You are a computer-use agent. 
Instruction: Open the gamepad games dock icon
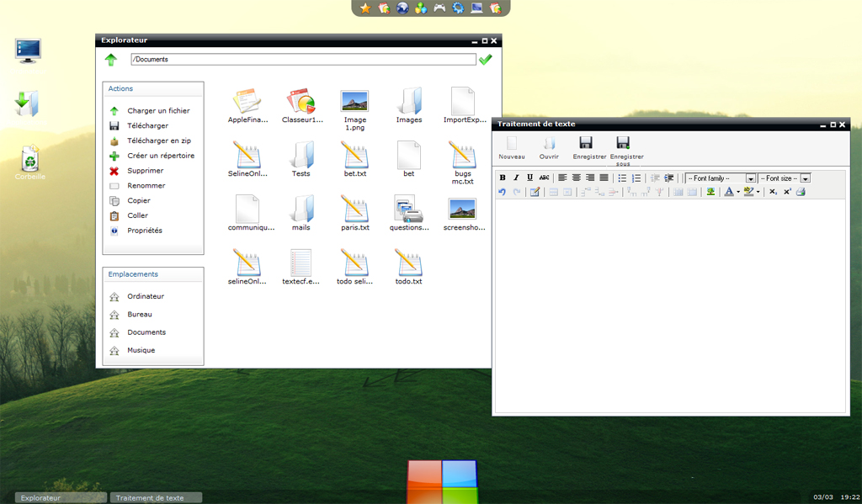[x=439, y=8]
